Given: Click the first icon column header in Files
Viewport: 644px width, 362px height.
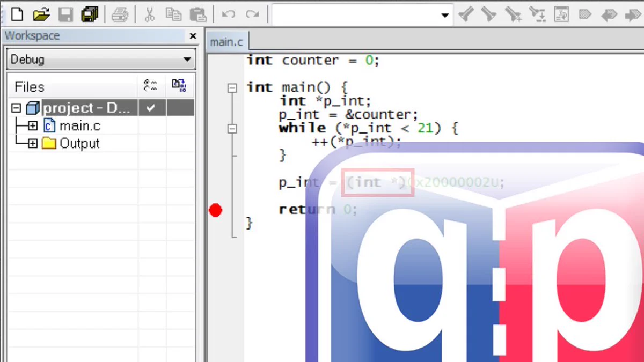Looking at the screenshot, I should click(151, 86).
